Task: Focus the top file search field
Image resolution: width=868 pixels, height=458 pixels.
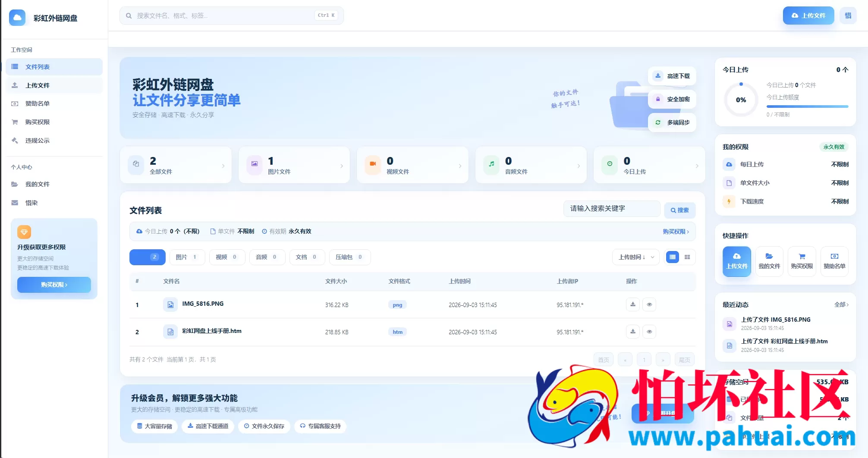Action: 232,16
